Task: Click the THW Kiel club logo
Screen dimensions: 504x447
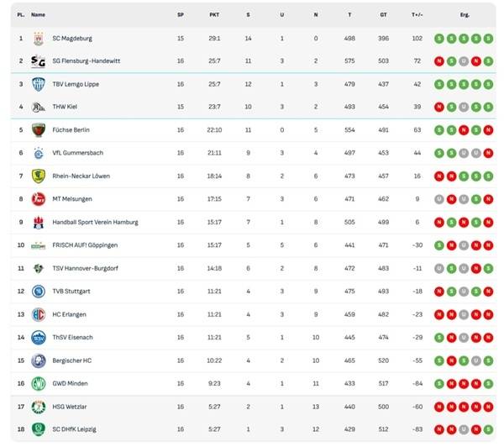Action: 38,107
